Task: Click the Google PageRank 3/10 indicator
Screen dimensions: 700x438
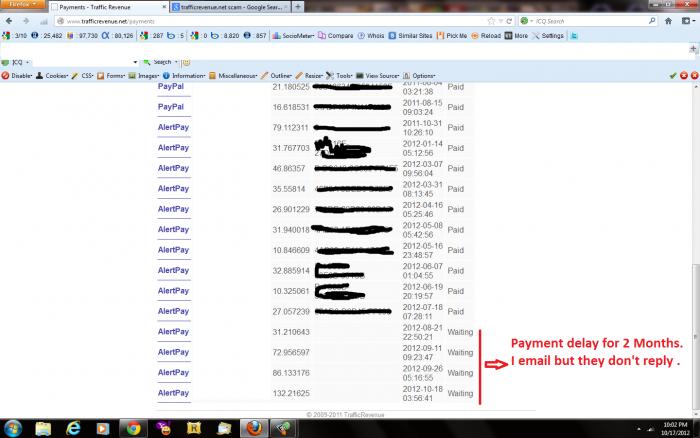Action: pyautogui.click(x=15, y=36)
